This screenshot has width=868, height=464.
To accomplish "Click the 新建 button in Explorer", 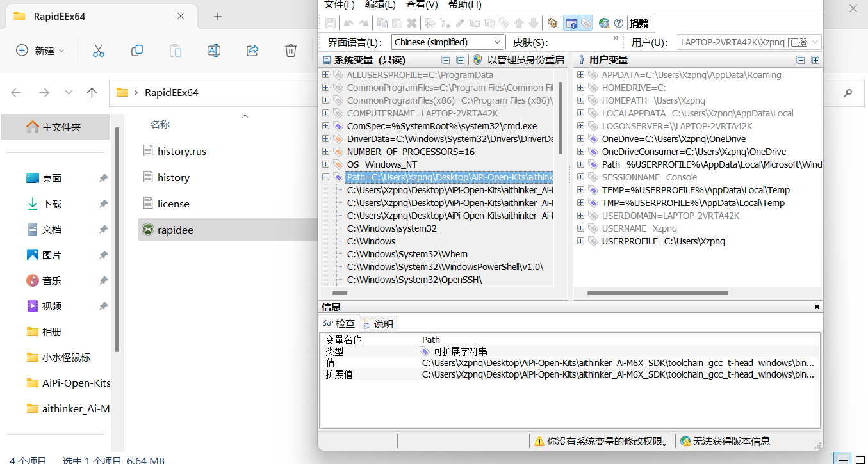I will [x=40, y=51].
